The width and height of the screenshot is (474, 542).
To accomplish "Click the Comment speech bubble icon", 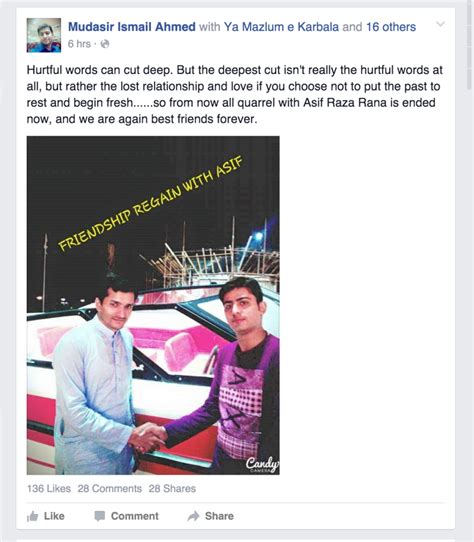I will 100,516.
